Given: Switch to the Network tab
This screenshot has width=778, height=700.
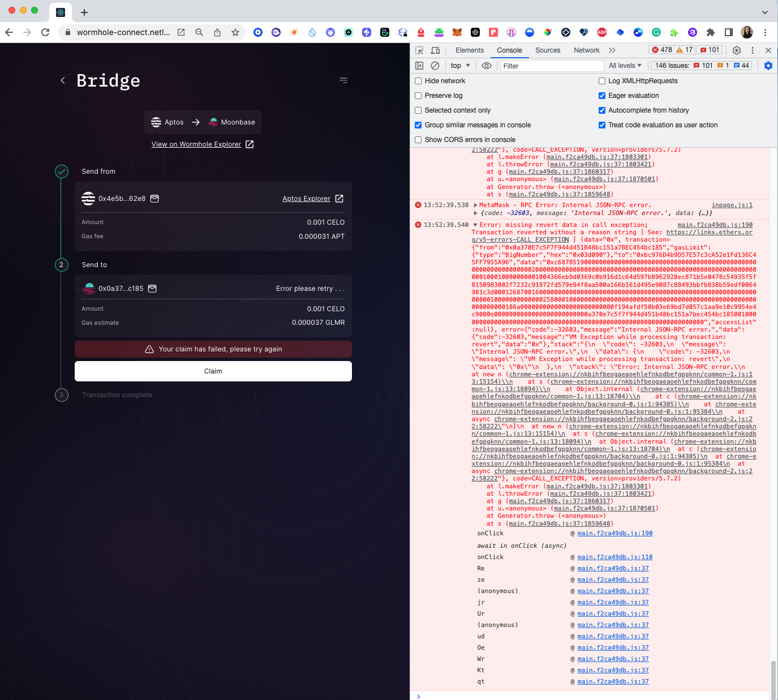Looking at the screenshot, I should click(586, 50).
